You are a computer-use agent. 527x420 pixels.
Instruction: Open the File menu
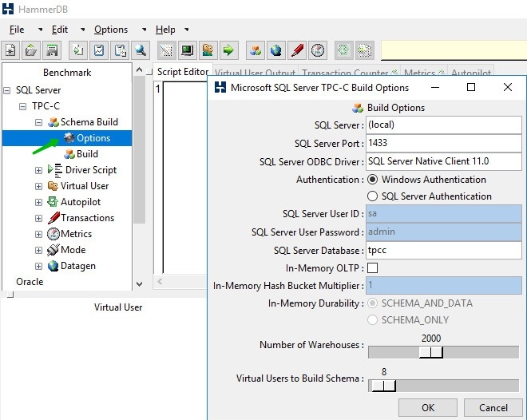pyautogui.click(x=17, y=30)
